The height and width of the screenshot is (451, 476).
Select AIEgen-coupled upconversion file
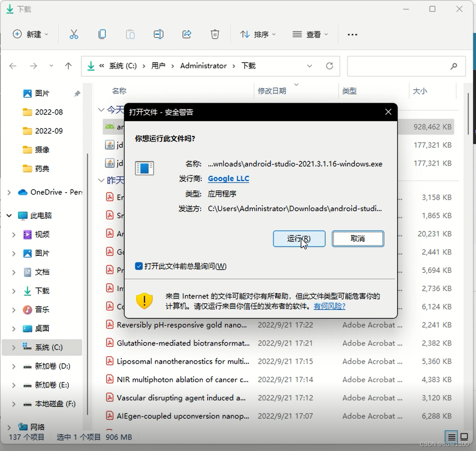tap(183, 416)
